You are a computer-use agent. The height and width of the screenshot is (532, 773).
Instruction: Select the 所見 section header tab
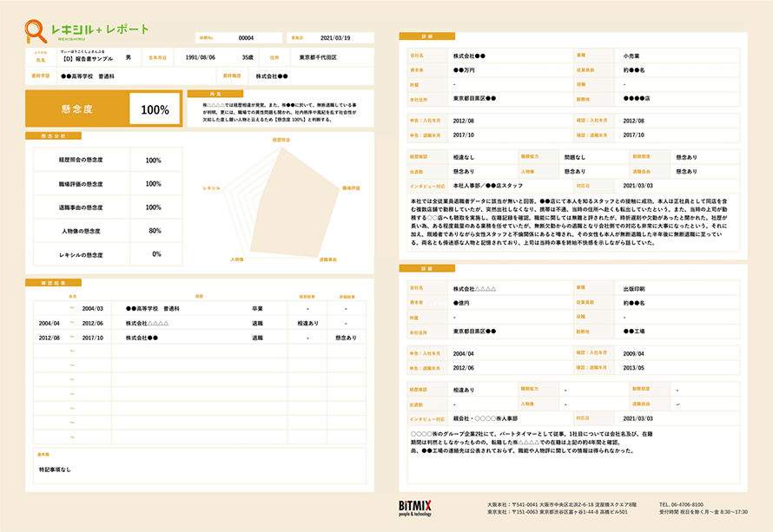tap(215, 93)
